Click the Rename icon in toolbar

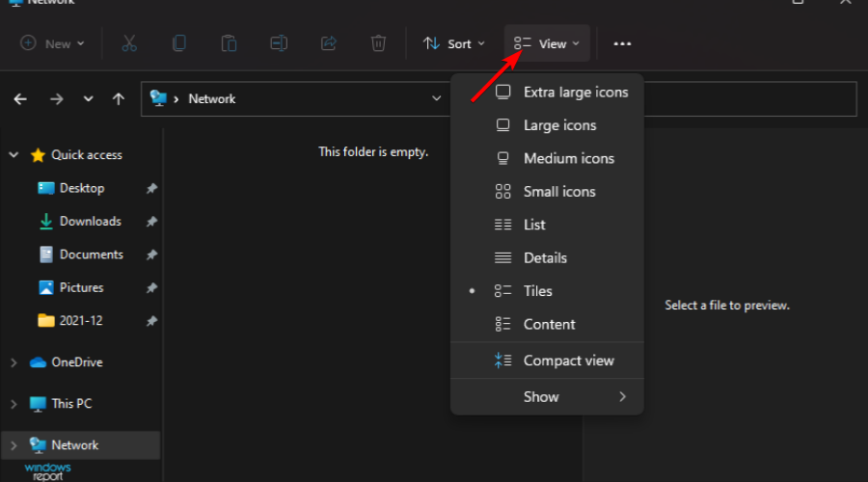279,43
